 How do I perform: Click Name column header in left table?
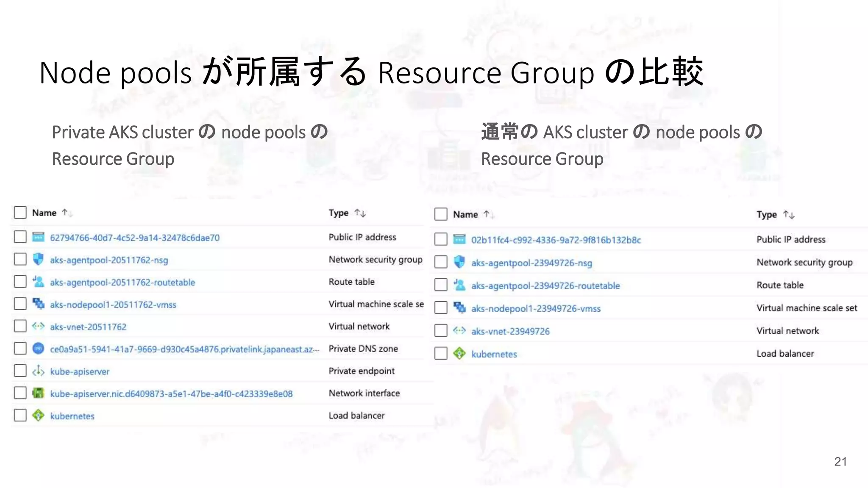[44, 213]
